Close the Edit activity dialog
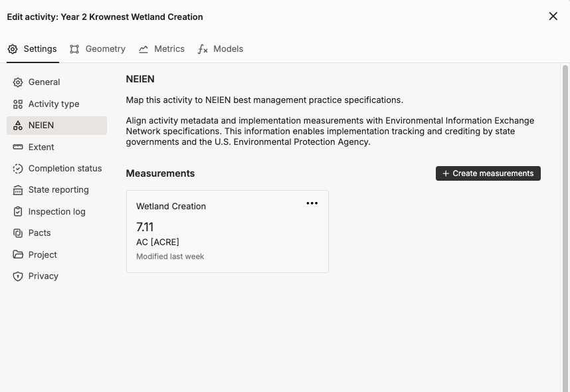Viewport: 570px width, 392px height. click(x=553, y=17)
